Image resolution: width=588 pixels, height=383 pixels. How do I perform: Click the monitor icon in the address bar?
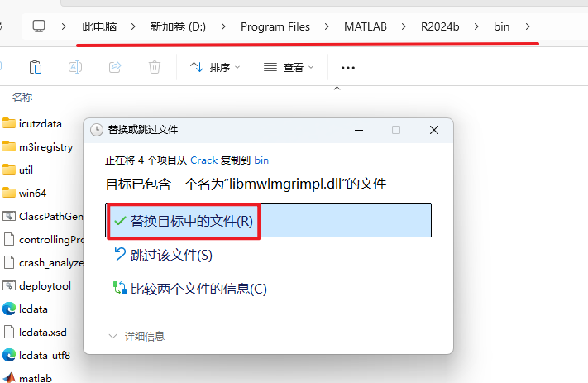click(39, 26)
